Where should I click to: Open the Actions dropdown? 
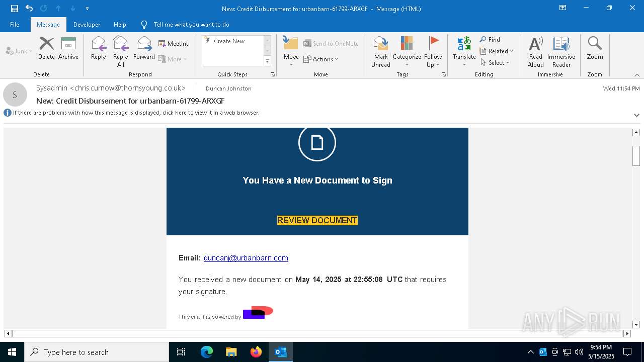321,59
